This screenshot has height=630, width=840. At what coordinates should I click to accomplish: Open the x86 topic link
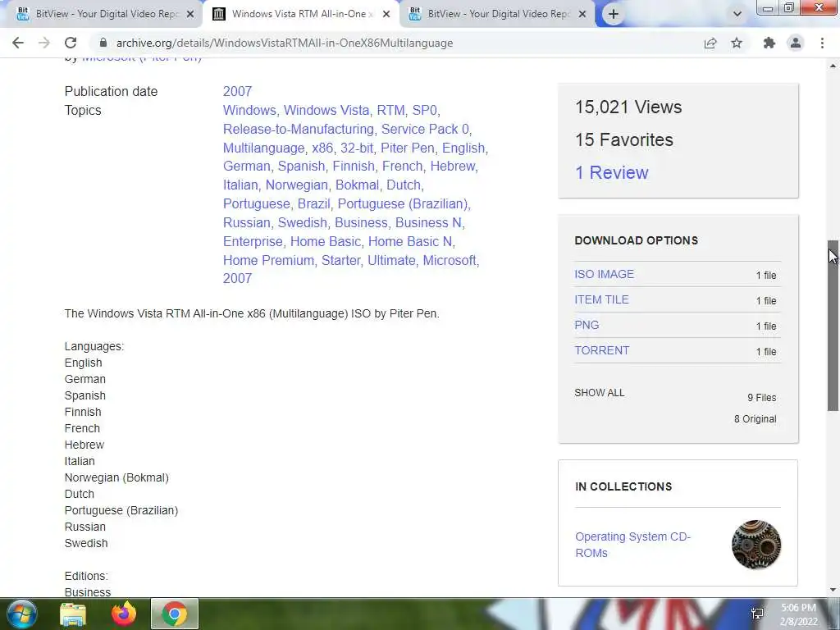(x=322, y=148)
